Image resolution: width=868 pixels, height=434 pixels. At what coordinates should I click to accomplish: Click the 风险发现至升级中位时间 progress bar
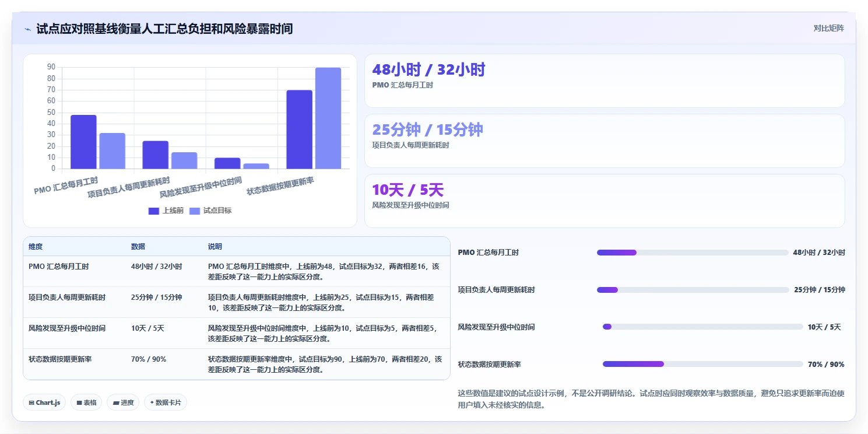[703, 327]
